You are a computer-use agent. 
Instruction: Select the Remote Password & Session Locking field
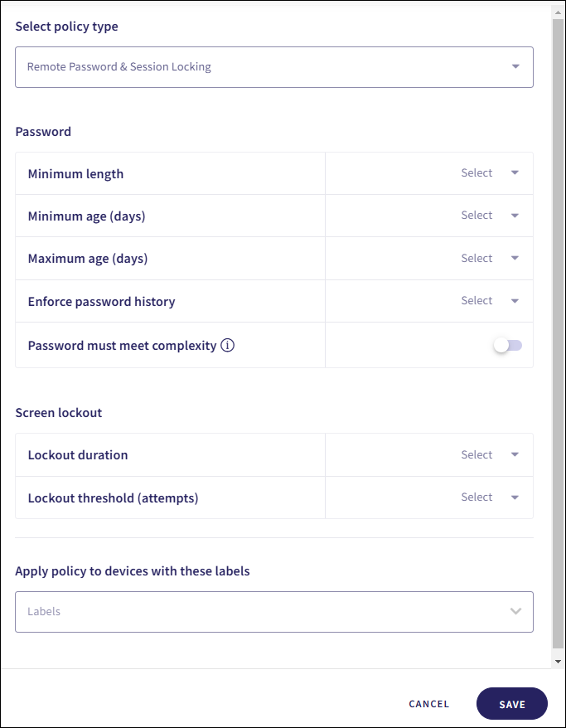(273, 66)
